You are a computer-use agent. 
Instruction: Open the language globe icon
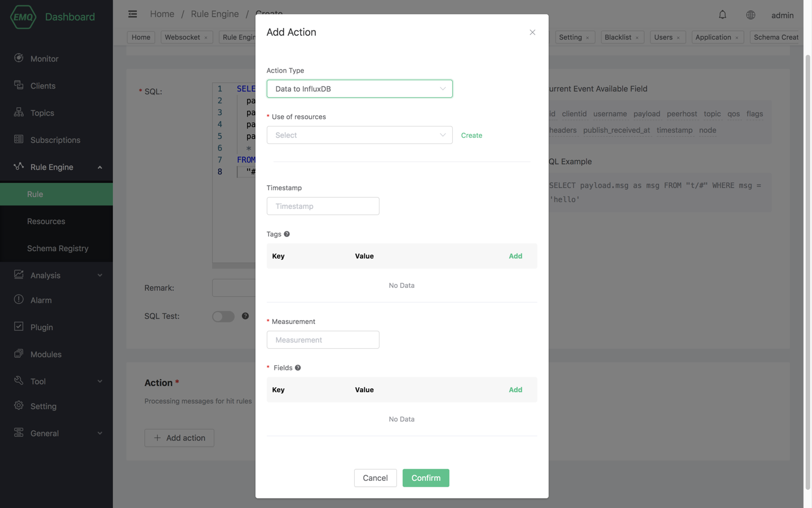(x=751, y=15)
